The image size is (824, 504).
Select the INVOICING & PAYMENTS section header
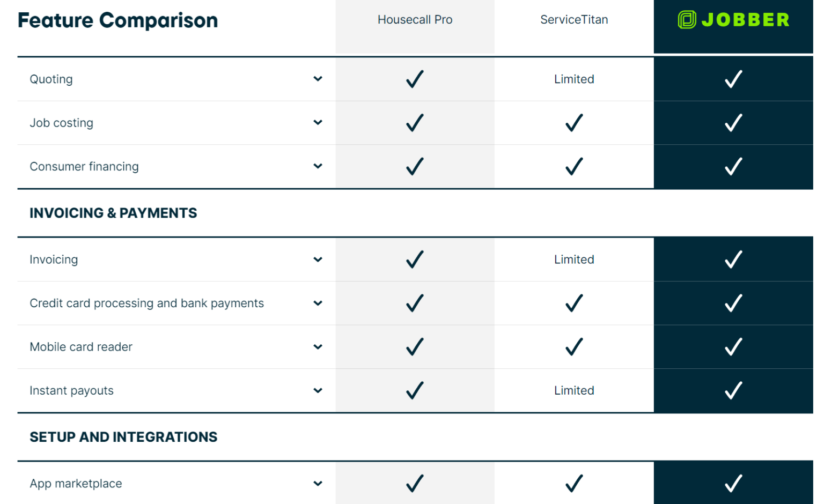coord(113,213)
